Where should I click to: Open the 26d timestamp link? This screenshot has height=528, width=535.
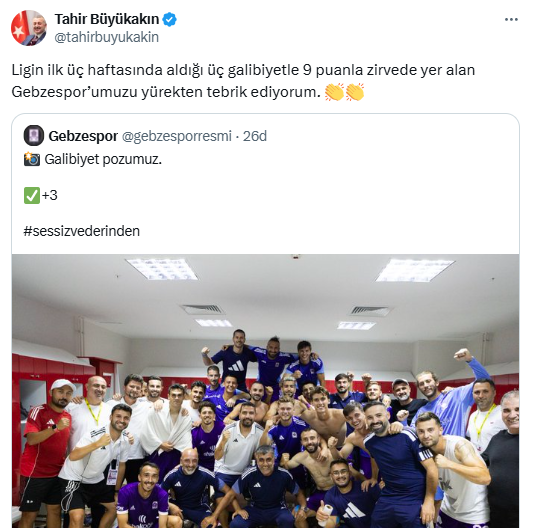coord(255,136)
